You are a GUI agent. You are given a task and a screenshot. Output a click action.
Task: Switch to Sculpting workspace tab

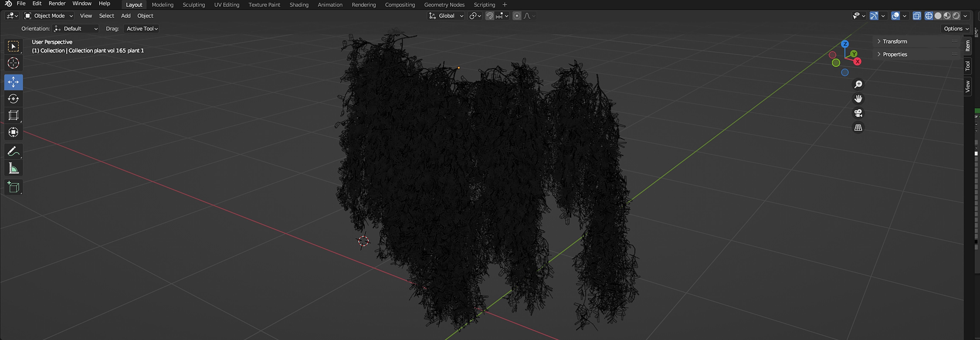[194, 5]
